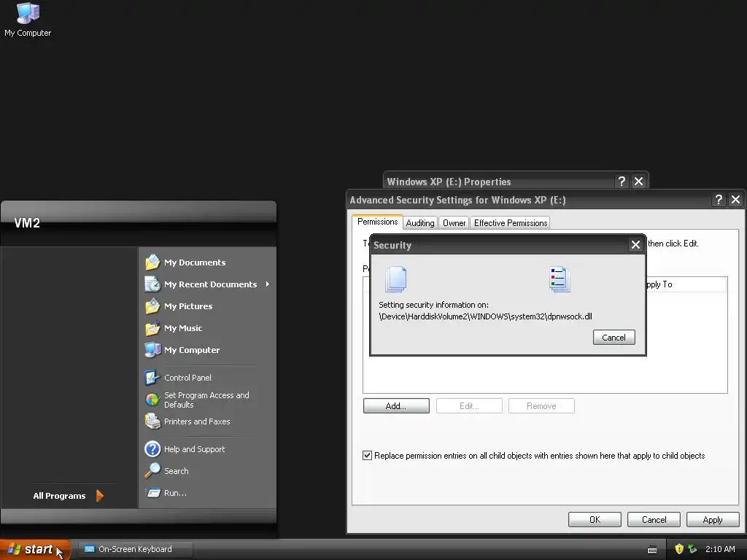
Task: Open My Music in Start menu
Action: click(x=183, y=328)
